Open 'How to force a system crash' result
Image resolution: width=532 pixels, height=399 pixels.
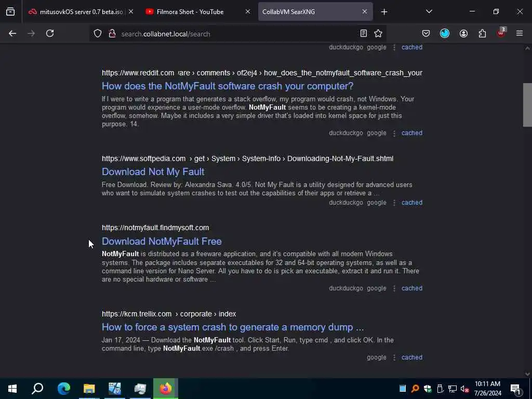tap(233, 327)
